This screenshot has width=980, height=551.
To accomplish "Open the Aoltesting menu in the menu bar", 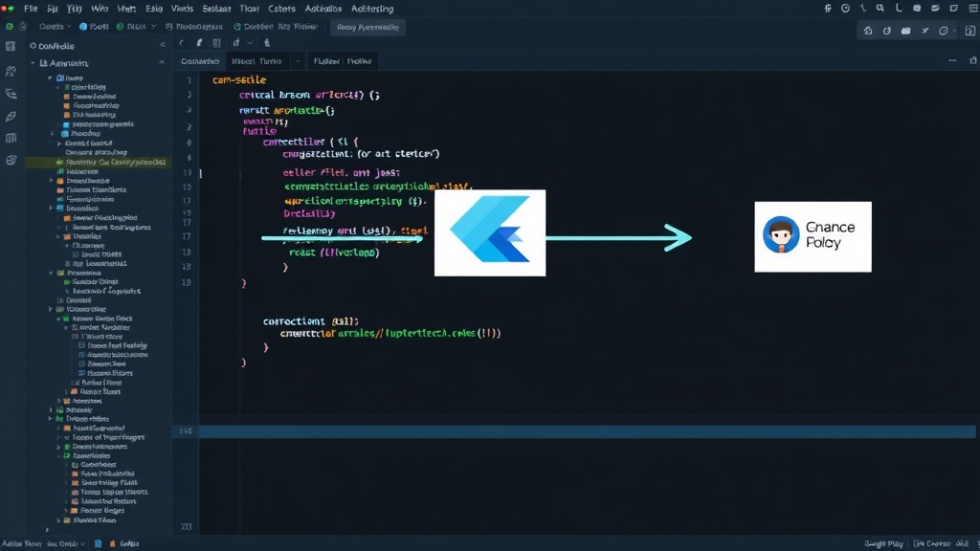I will click(372, 9).
